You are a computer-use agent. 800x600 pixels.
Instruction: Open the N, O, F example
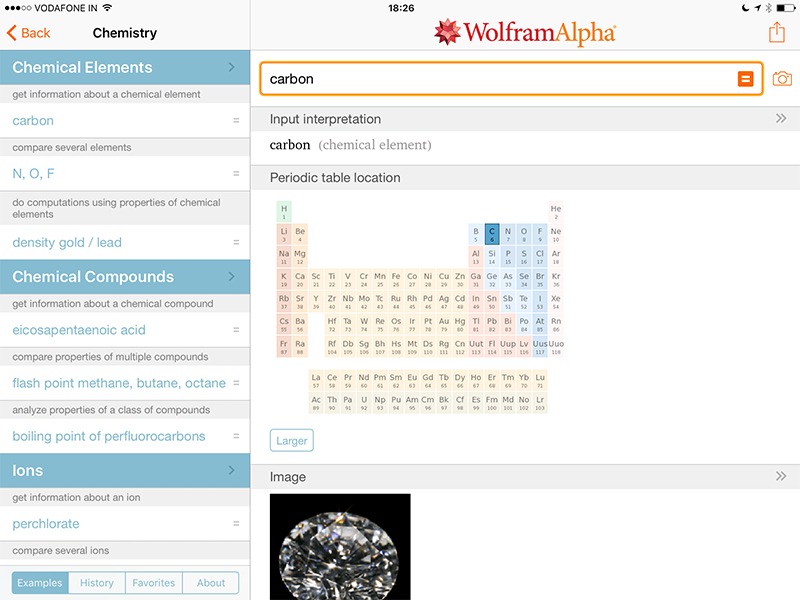pyautogui.click(x=125, y=173)
